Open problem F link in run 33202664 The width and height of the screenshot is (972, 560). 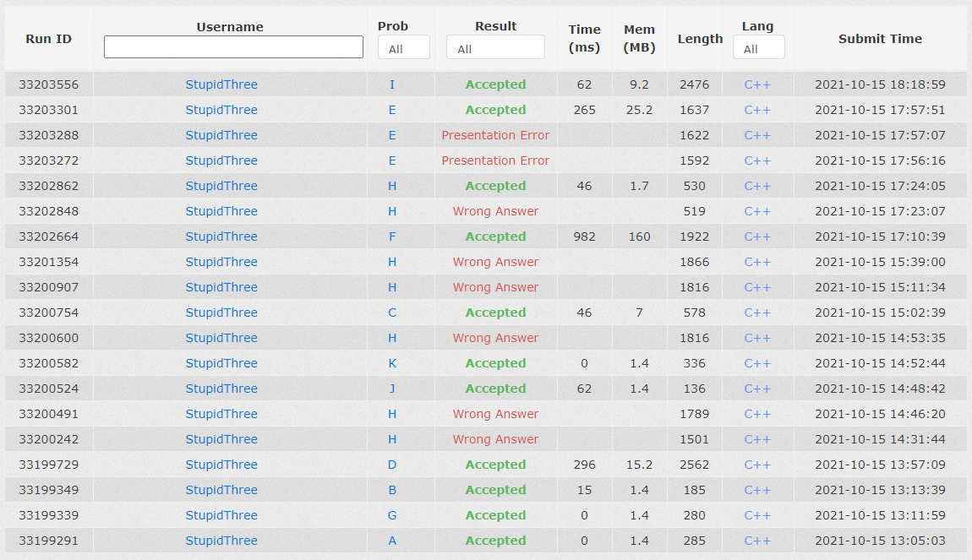[x=392, y=237]
